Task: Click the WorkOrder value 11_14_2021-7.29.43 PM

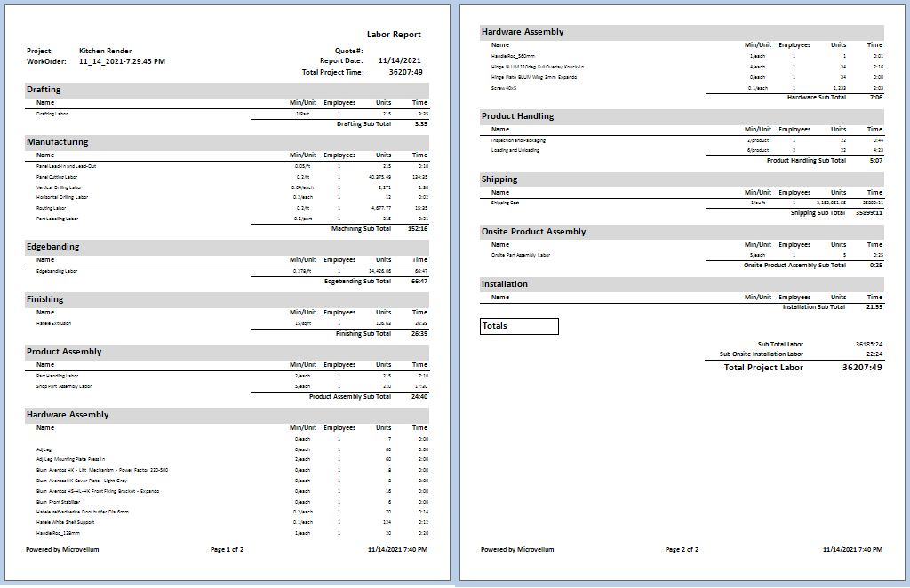Action: 123,61
